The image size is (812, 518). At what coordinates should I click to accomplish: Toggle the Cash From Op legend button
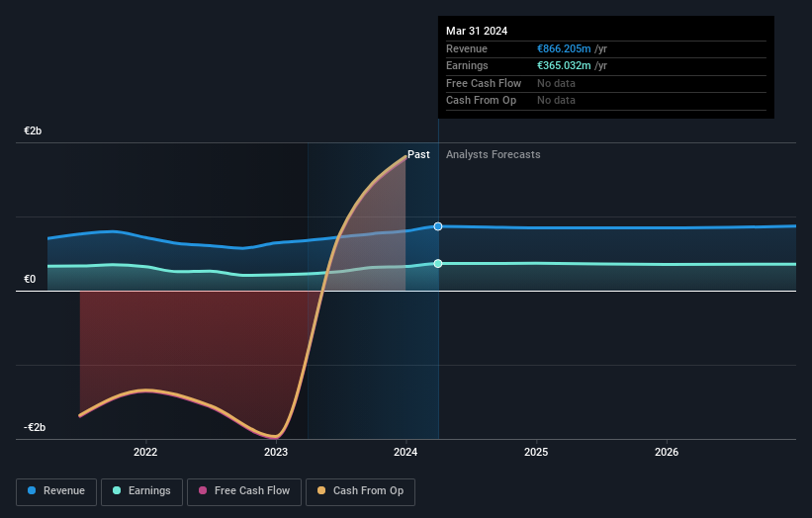click(360, 491)
